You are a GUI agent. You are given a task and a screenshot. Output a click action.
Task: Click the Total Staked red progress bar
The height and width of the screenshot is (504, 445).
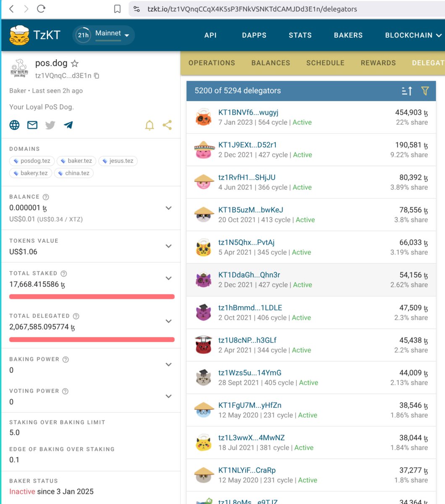(92, 297)
